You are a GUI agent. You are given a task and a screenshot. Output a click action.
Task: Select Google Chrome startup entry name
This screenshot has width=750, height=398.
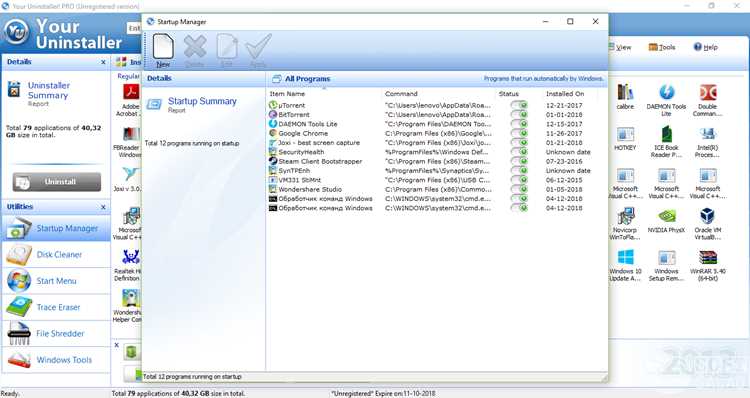(x=303, y=133)
